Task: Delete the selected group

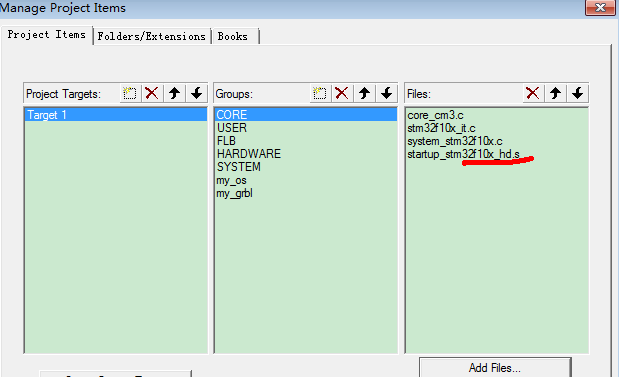Action: [x=341, y=94]
